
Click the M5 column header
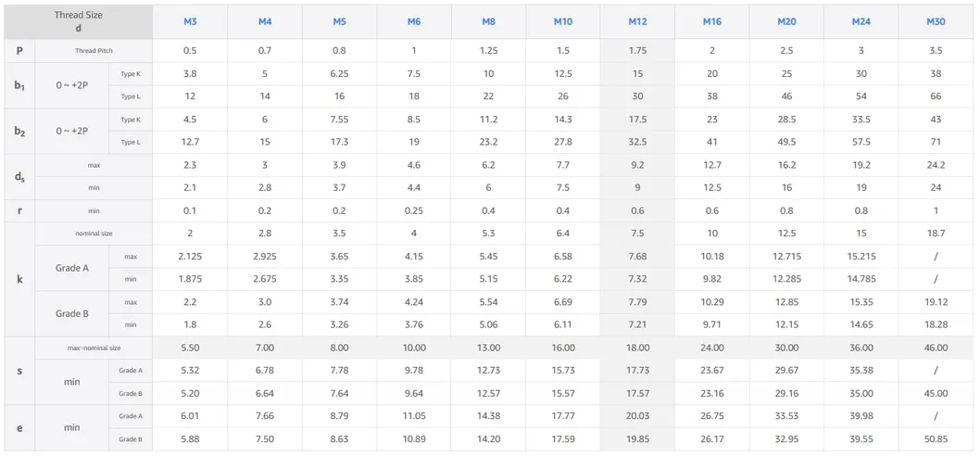[x=339, y=21]
